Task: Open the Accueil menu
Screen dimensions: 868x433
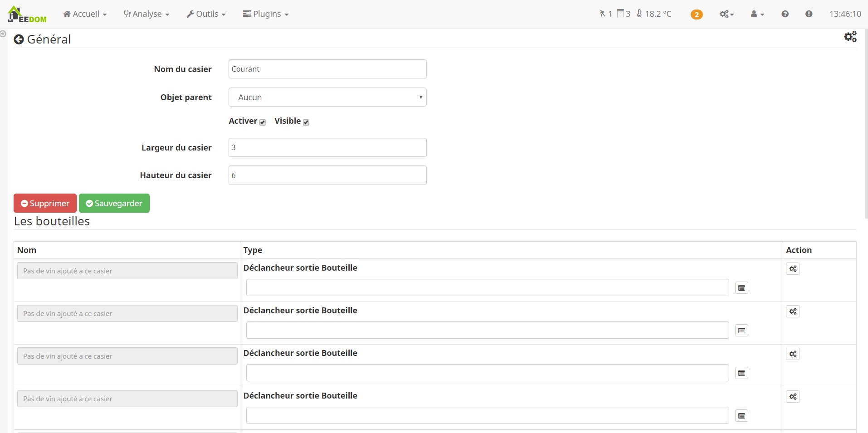Action: (85, 14)
